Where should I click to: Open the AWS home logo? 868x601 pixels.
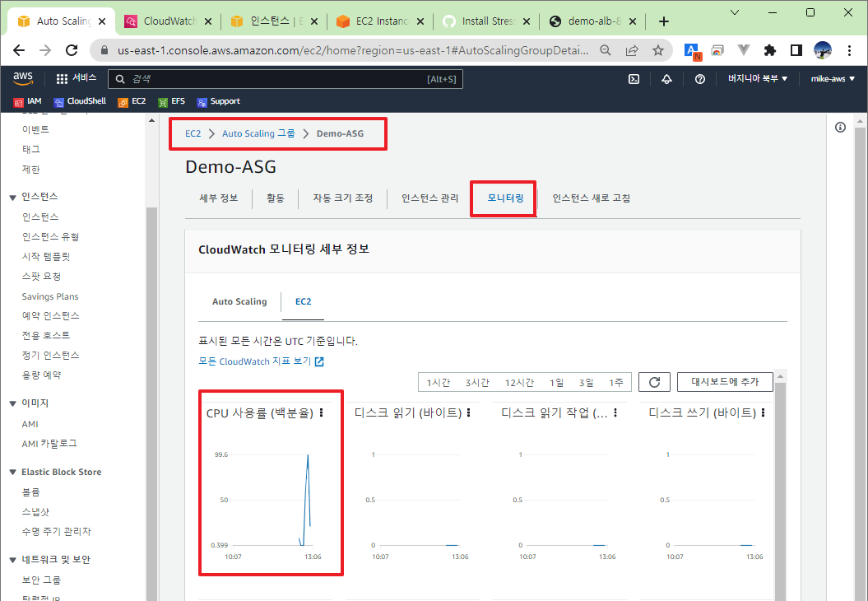(x=23, y=78)
